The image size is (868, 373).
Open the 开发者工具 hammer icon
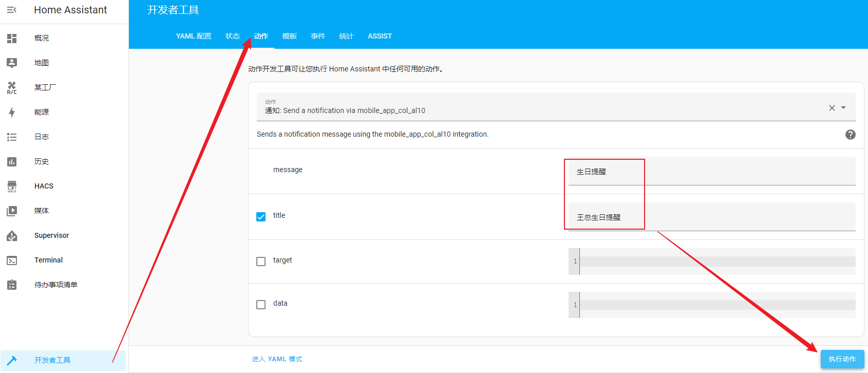click(x=12, y=360)
